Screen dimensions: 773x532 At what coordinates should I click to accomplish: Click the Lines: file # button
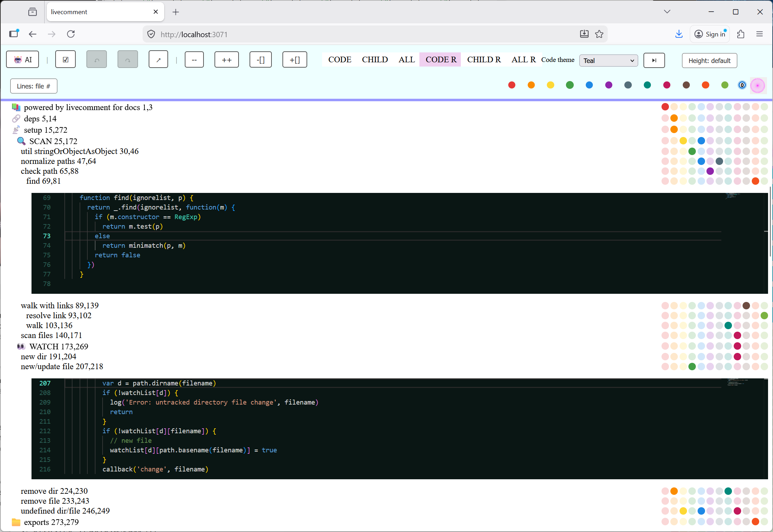point(34,86)
